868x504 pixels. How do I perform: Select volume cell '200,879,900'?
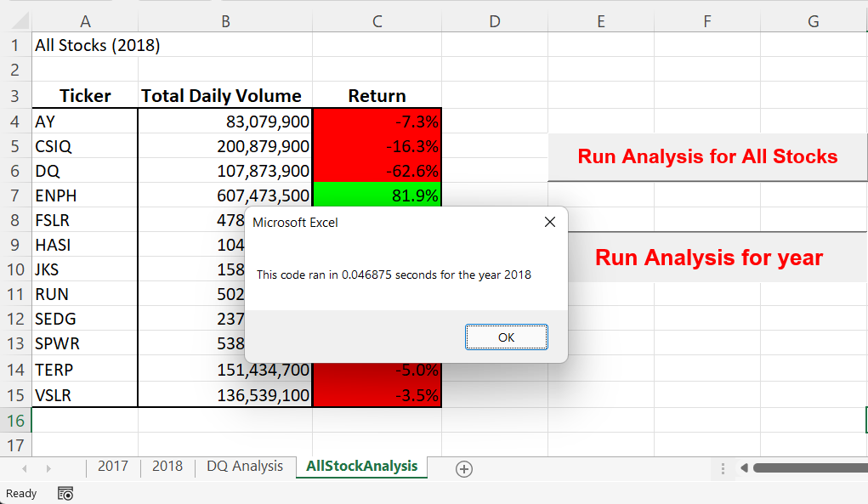[x=225, y=146]
